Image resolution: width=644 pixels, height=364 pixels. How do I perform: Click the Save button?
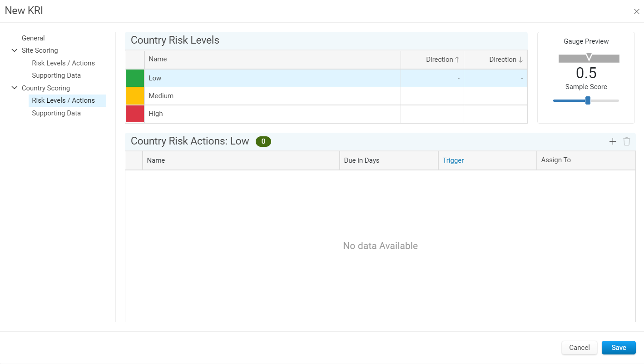[619, 348]
